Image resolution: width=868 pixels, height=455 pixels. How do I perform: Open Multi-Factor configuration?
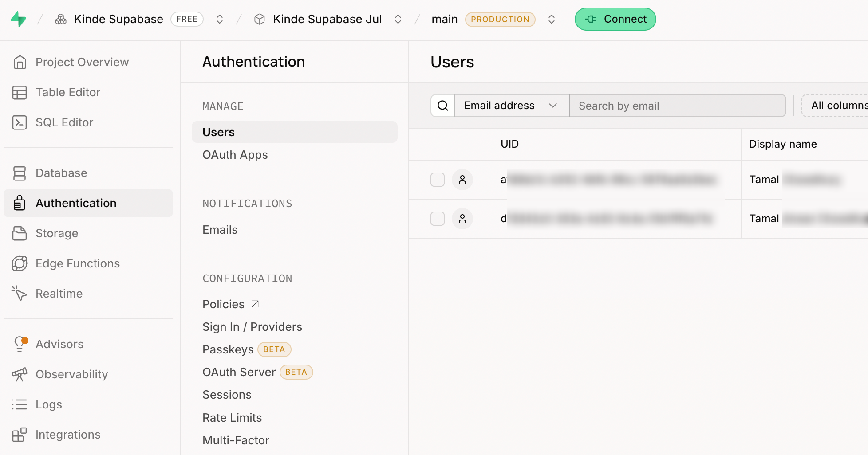236,440
